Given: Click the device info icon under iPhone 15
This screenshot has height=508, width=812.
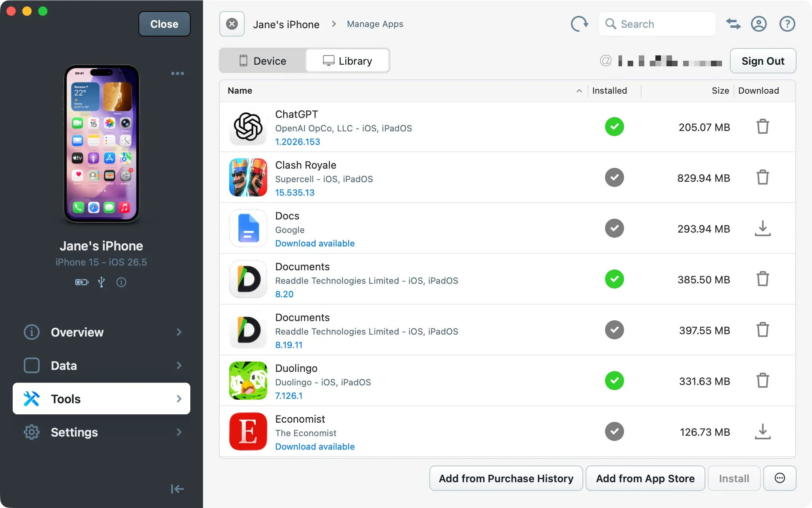Looking at the screenshot, I should [x=121, y=282].
